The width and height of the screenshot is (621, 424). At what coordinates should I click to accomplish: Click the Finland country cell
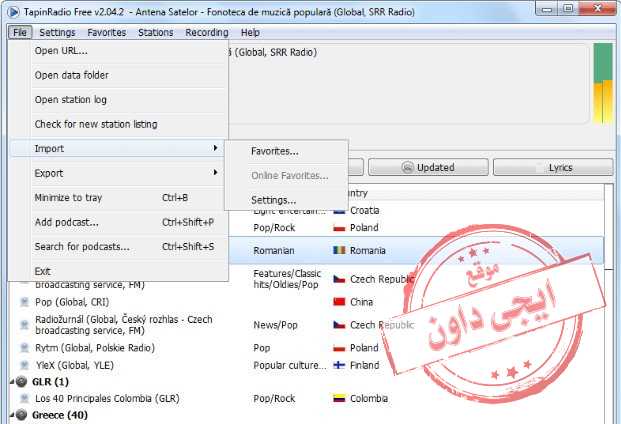(x=364, y=365)
